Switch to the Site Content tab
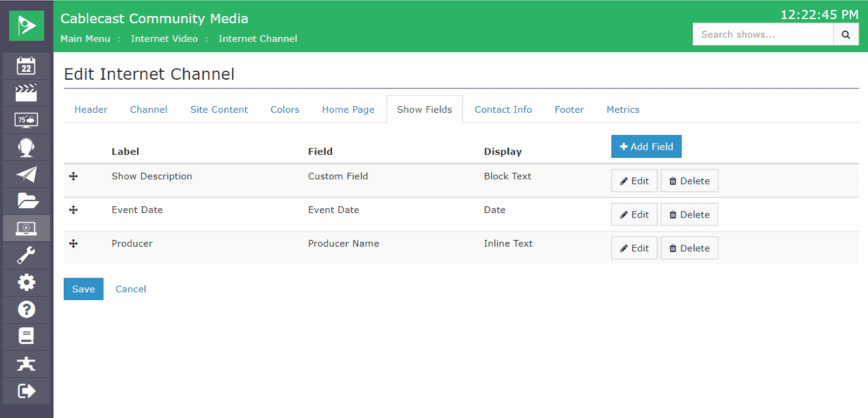The height and width of the screenshot is (418, 868). coord(219,109)
